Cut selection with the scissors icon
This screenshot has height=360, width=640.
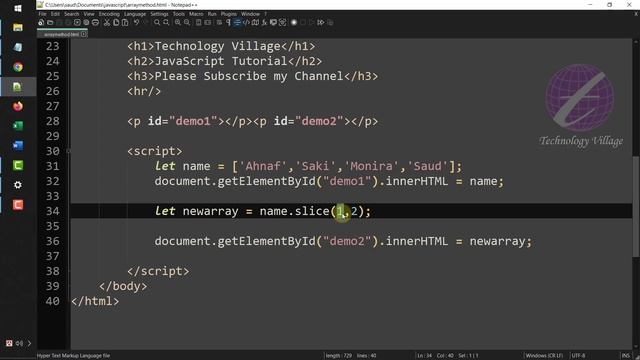pyautogui.click(x=107, y=22)
